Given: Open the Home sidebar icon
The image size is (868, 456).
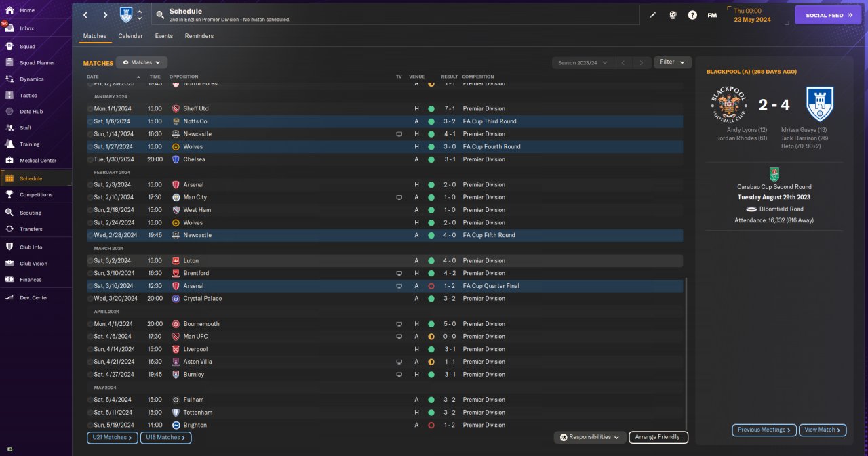Looking at the screenshot, I should (9, 10).
